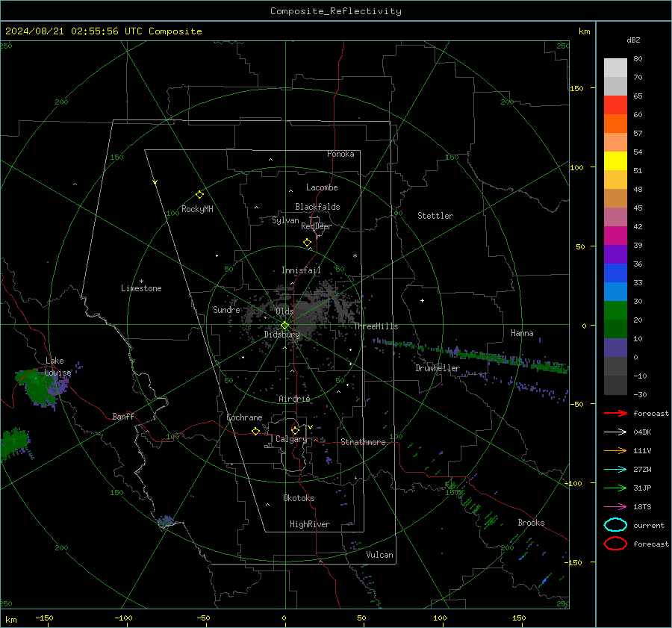Click the green 31JP arrow icon
Image resolution: width=672 pixels, height=628 pixels.
tap(615, 488)
